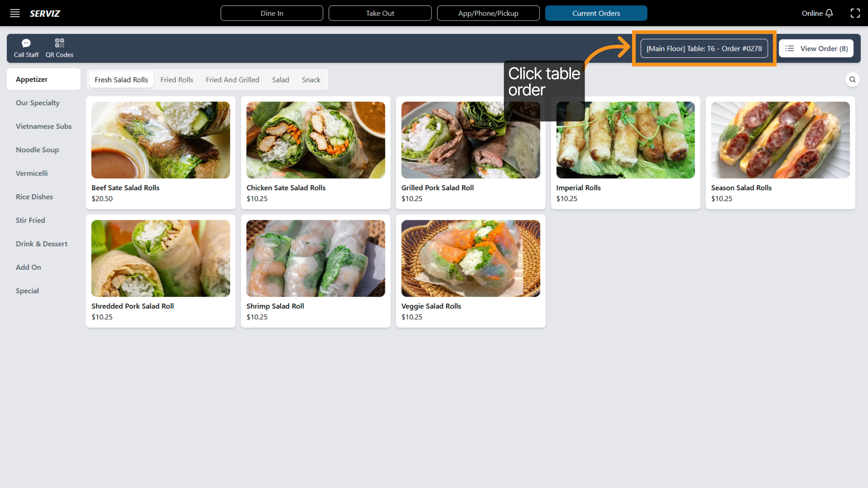Toggle fullscreen mode icon
Viewport: 868px width, 488px height.
(855, 13)
